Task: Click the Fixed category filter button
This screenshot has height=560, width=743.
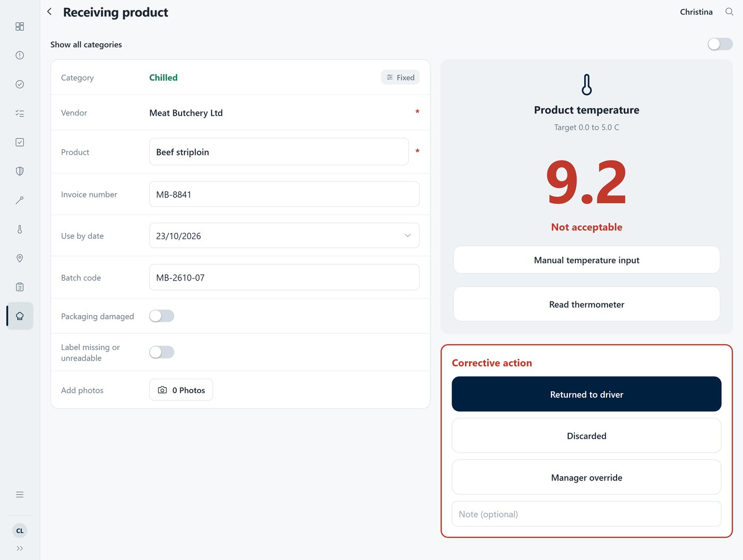Action: coord(400,77)
